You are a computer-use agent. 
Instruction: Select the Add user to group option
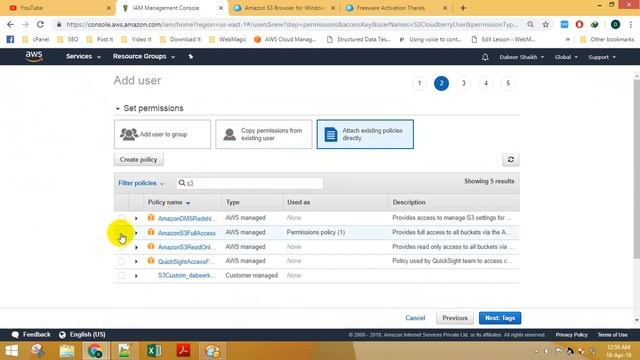point(162,134)
